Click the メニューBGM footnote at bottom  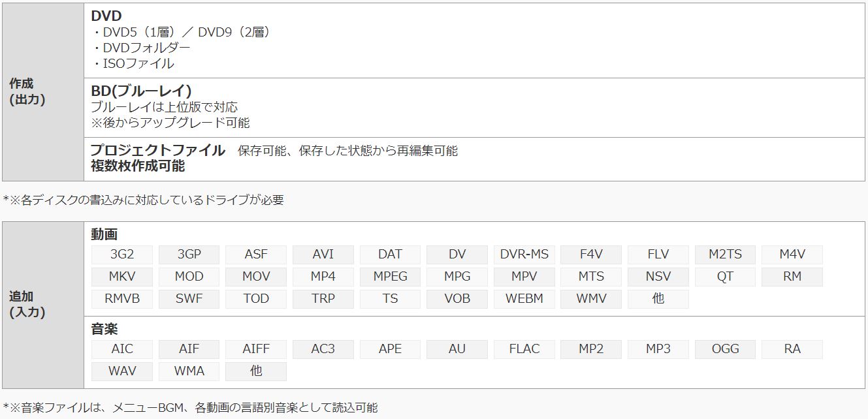(x=190, y=408)
